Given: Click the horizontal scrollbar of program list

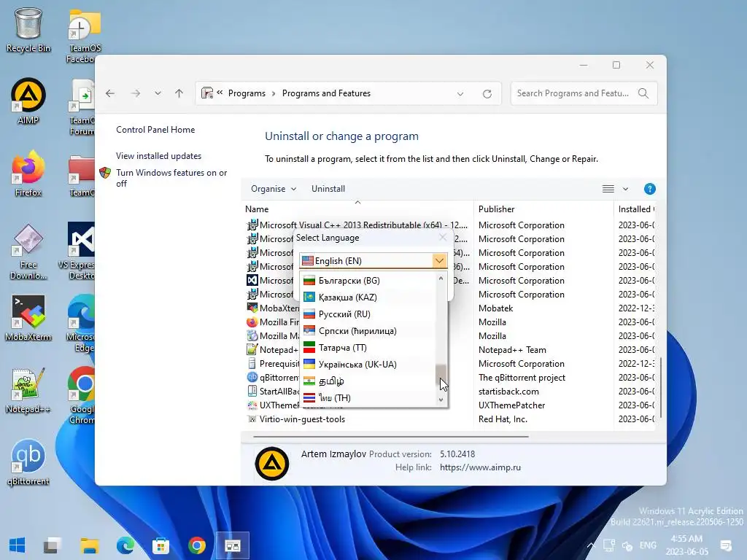Looking at the screenshot, I should click(391, 436).
